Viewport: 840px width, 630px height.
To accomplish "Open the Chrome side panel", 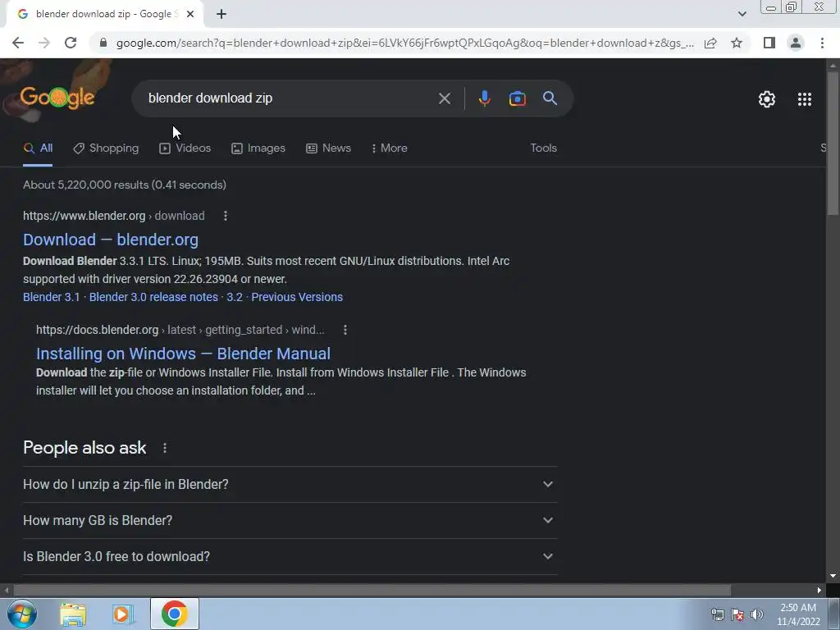I will (x=769, y=43).
